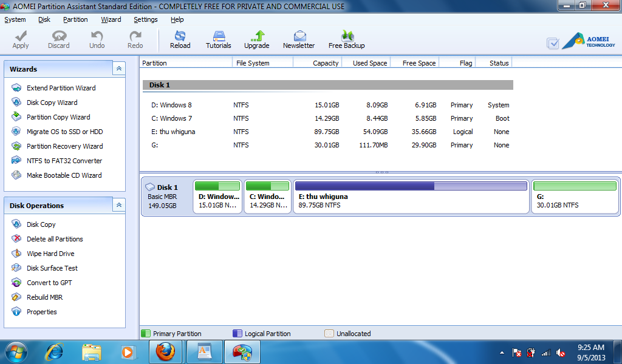Reload the disk information

(x=180, y=39)
